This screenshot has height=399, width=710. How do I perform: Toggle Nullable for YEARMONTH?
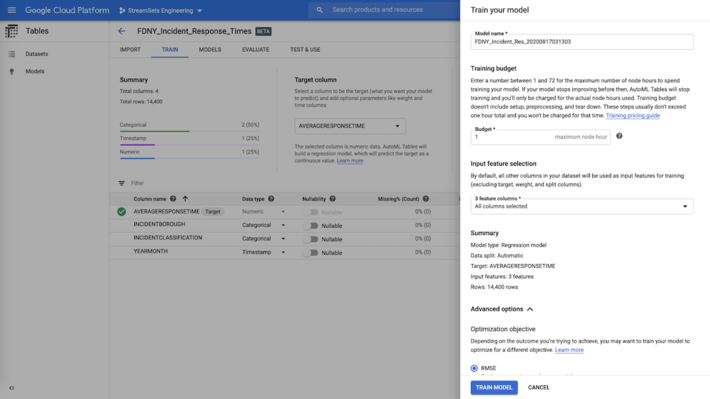coord(311,253)
